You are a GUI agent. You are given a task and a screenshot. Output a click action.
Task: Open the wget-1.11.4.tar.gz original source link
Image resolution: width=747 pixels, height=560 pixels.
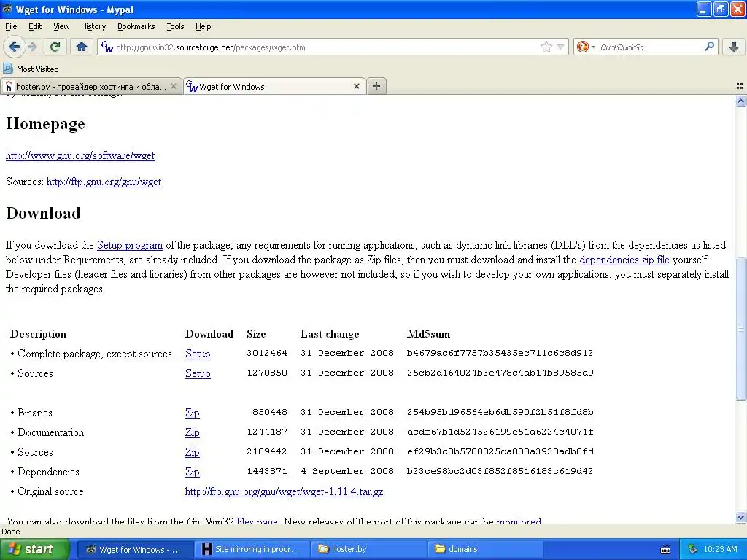[x=284, y=491]
